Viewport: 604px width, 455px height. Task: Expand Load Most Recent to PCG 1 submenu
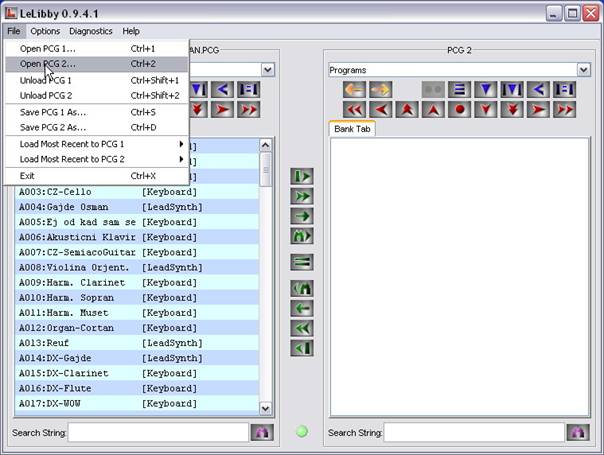tap(97, 144)
